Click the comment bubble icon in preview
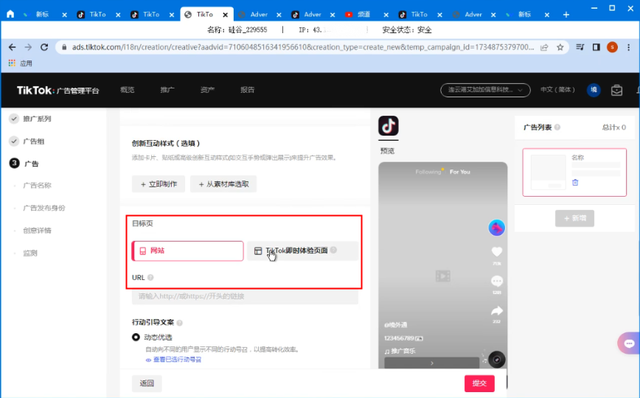The image size is (640, 398). (x=497, y=281)
